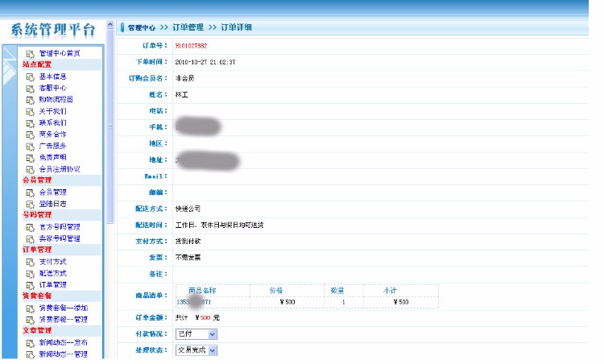Open 新闻动态--发布 in the sidebar
604x364 pixels.
(64, 342)
